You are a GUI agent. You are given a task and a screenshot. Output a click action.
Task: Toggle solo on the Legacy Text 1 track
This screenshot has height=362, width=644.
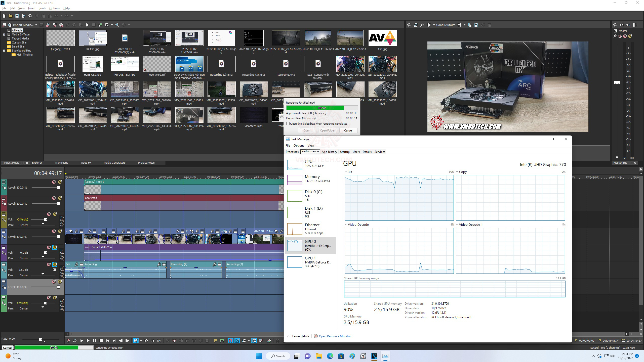60,182
